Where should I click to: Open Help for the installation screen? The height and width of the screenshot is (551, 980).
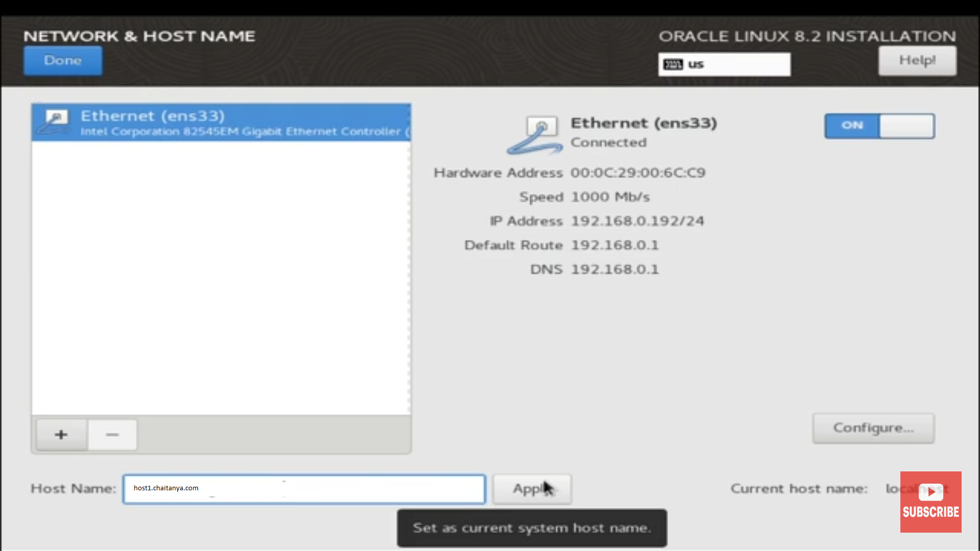917,60
